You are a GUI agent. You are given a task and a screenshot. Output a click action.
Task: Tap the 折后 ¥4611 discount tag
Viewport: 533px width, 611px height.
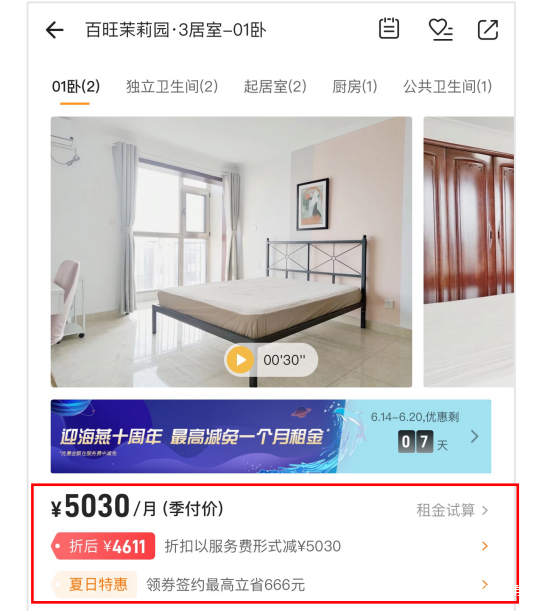point(103,546)
